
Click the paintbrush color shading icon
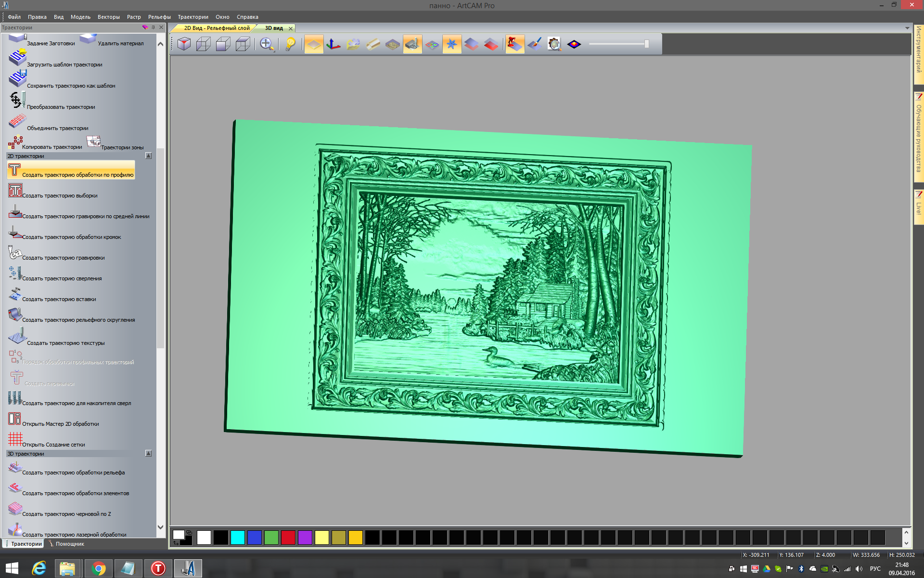click(x=535, y=44)
